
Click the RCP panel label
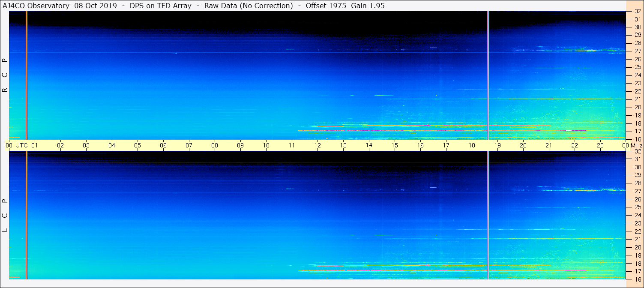(5, 75)
